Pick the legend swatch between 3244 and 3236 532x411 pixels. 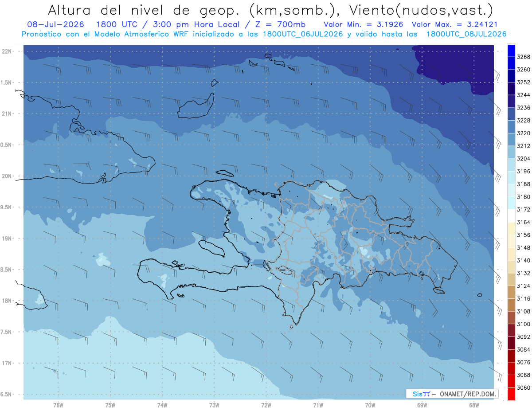click(x=511, y=102)
